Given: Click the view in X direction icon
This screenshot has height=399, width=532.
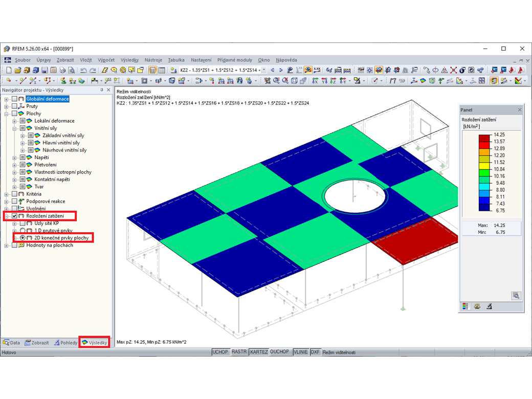Looking at the screenshot, I should (x=315, y=81).
